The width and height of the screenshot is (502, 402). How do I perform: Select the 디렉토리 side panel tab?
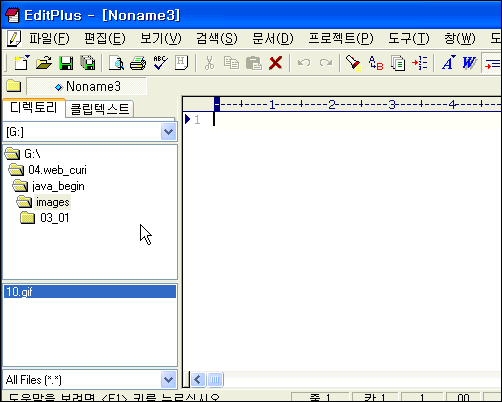click(x=34, y=108)
